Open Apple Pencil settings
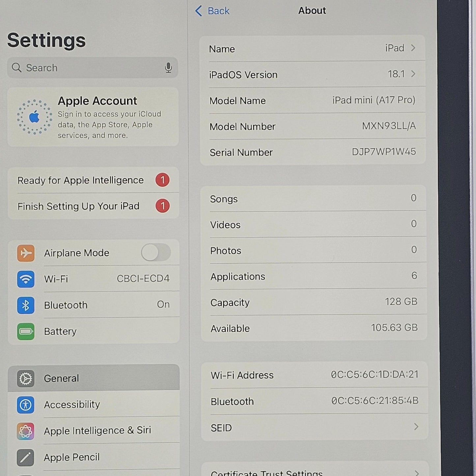The width and height of the screenshot is (476, 476). coord(94,457)
